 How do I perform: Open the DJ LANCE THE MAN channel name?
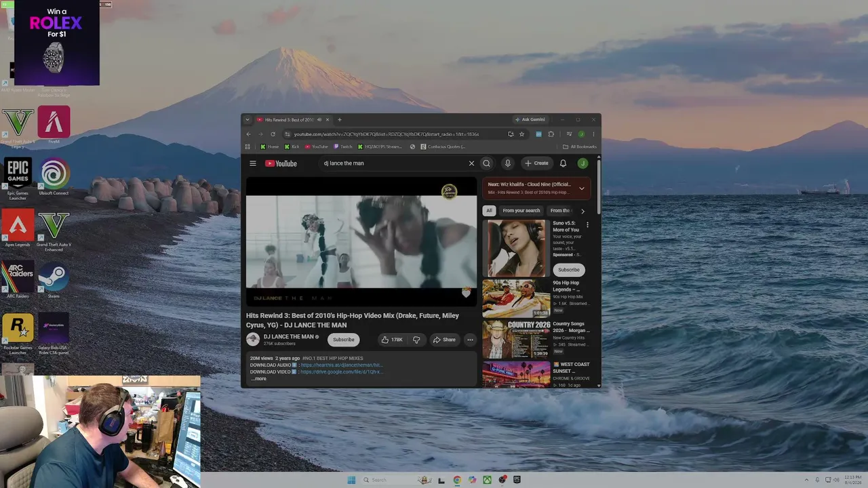point(289,337)
